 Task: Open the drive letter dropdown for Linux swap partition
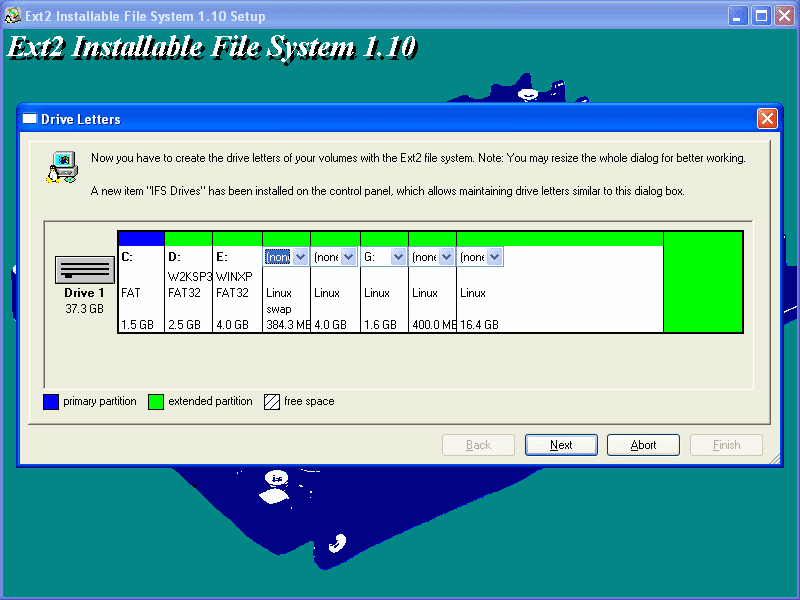[x=297, y=256]
